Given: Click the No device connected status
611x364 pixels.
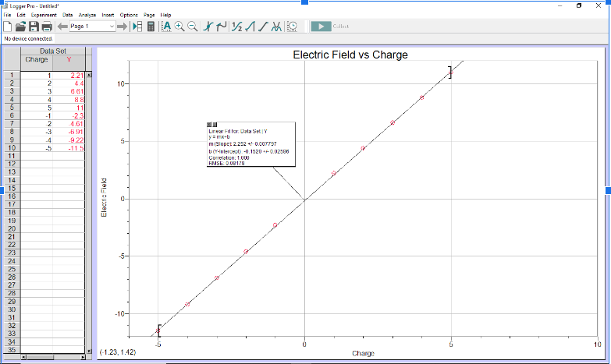Looking at the screenshot, I should pyautogui.click(x=28, y=38).
